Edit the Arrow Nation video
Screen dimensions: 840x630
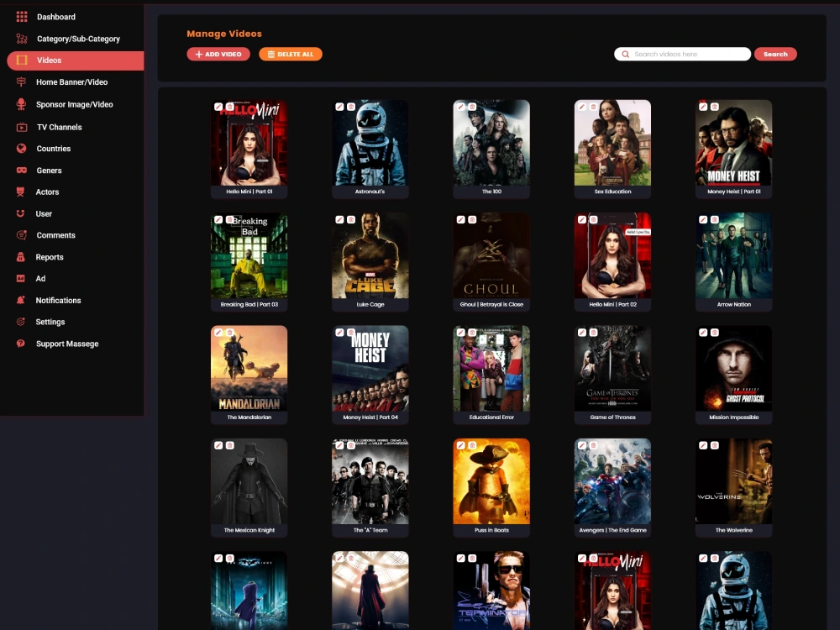pos(703,219)
